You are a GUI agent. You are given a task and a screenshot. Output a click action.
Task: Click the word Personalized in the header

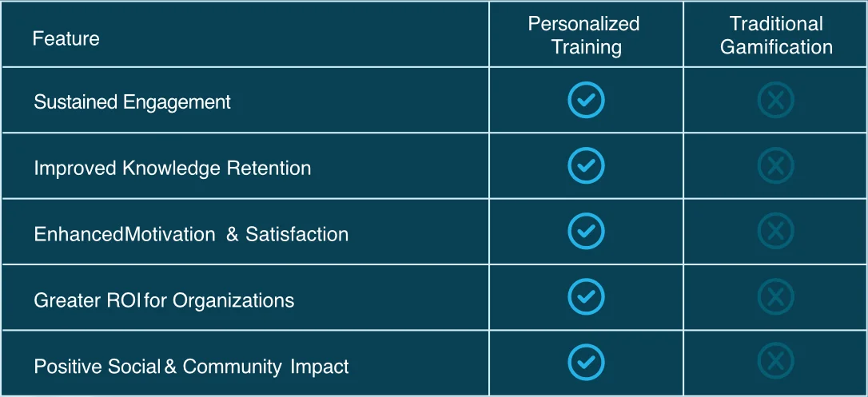[x=584, y=24]
